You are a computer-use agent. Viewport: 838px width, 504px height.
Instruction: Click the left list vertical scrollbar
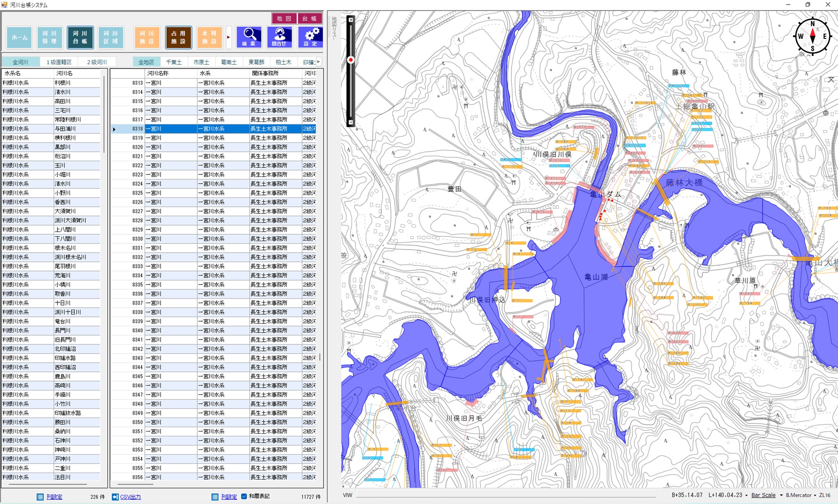104,115
